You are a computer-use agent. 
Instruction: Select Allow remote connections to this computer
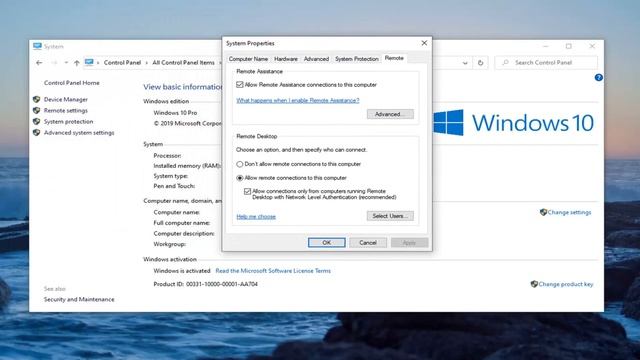(x=240, y=178)
